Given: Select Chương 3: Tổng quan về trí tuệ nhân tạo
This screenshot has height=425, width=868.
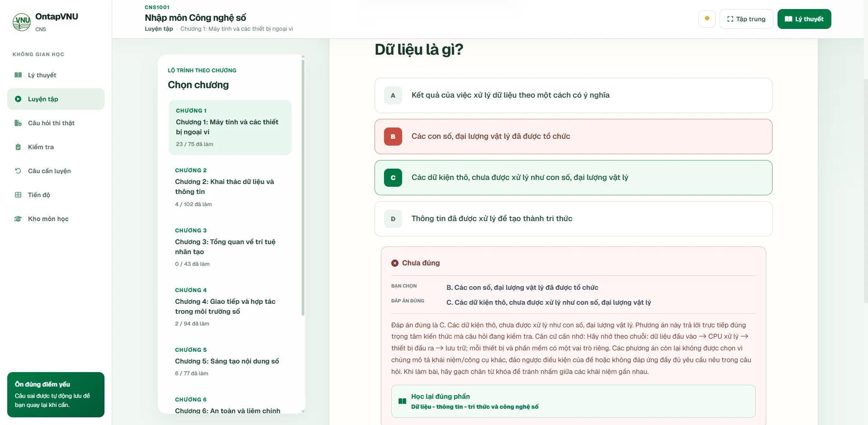Looking at the screenshot, I should pyautogui.click(x=230, y=247).
